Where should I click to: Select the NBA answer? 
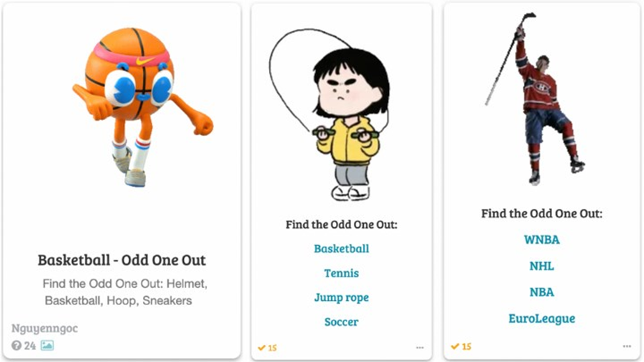coord(542,292)
